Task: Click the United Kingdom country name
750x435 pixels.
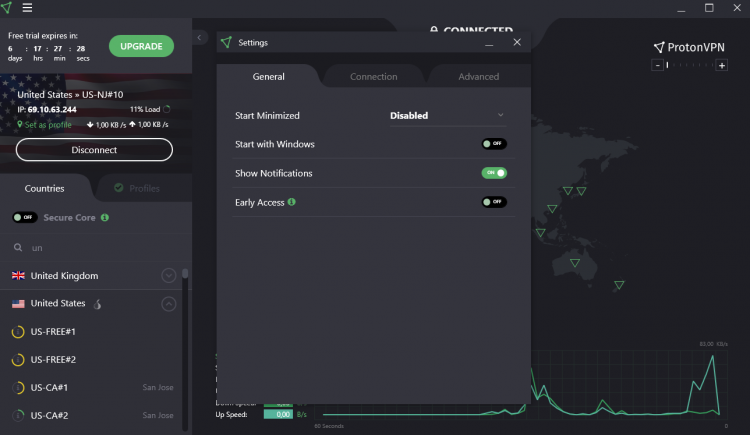Action: pos(65,276)
